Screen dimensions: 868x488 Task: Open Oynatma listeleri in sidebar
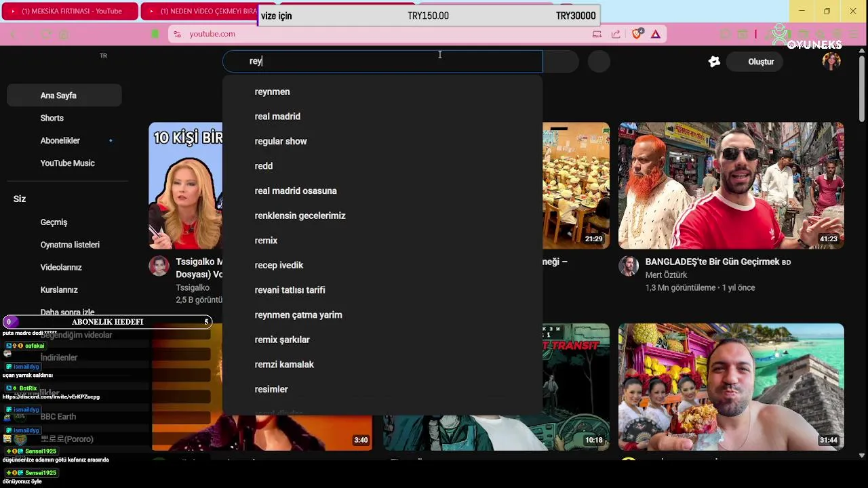click(64, 245)
